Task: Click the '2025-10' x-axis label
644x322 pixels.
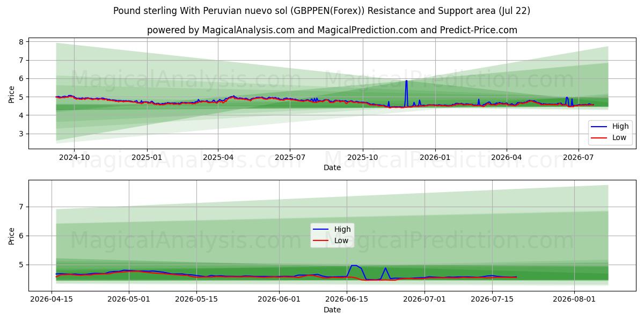Action: coord(363,158)
